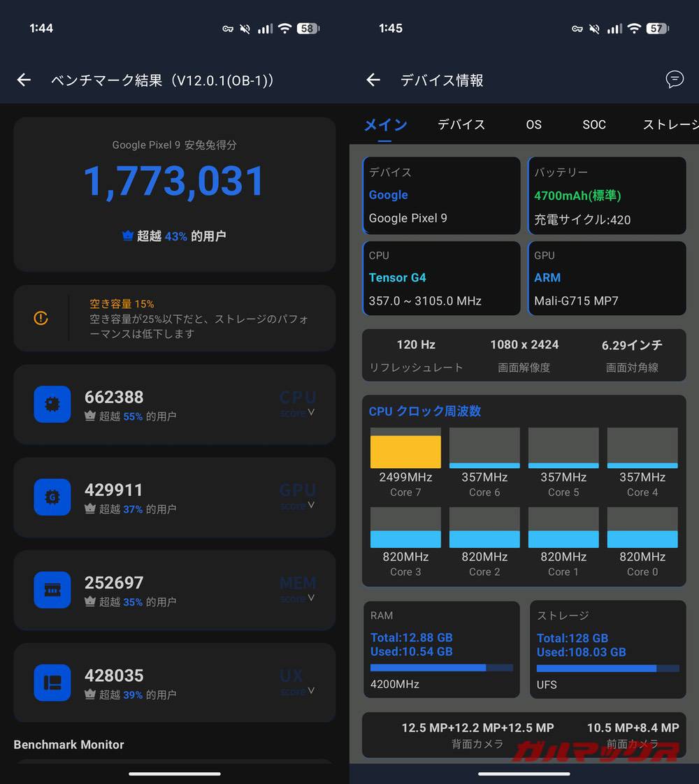The image size is (699, 784).
Task: Tap the UX score layout icon
Action: tap(52, 683)
